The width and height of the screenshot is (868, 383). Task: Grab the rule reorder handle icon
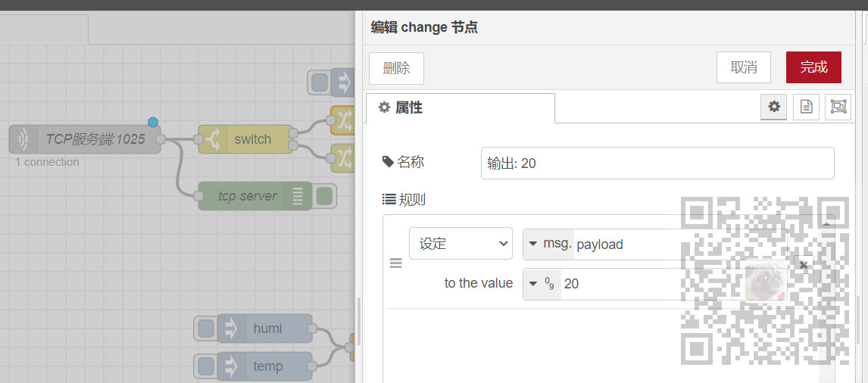click(x=395, y=264)
